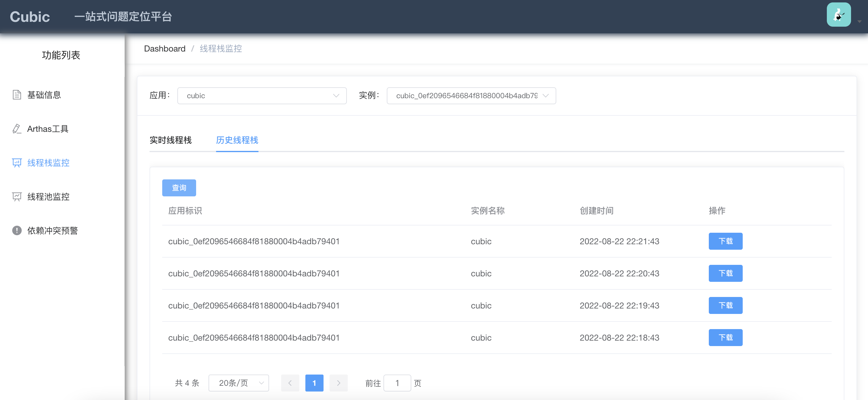868x400 pixels.
Task: Select page 1 in pagination
Action: click(314, 383)
